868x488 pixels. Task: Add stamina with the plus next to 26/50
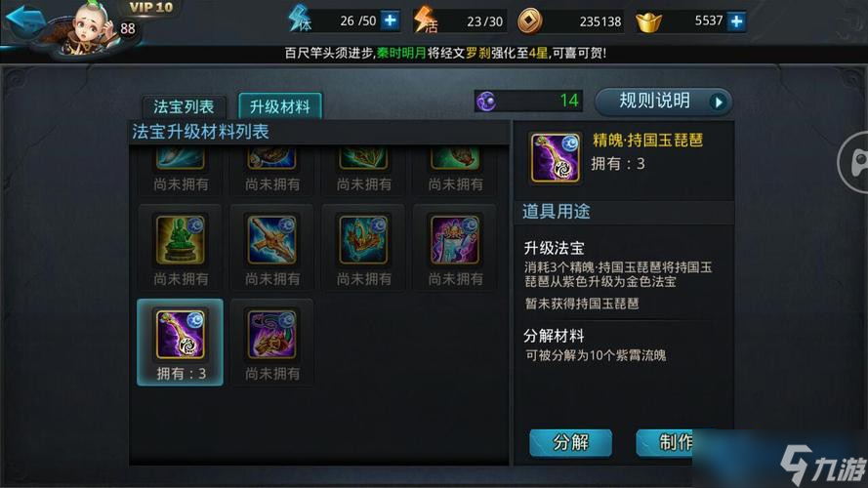coord(391,20)
